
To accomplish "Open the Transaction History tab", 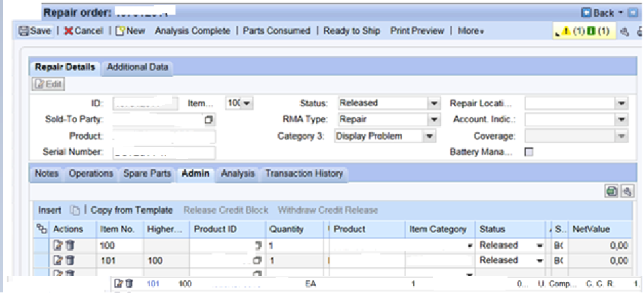I will [304, 174].
